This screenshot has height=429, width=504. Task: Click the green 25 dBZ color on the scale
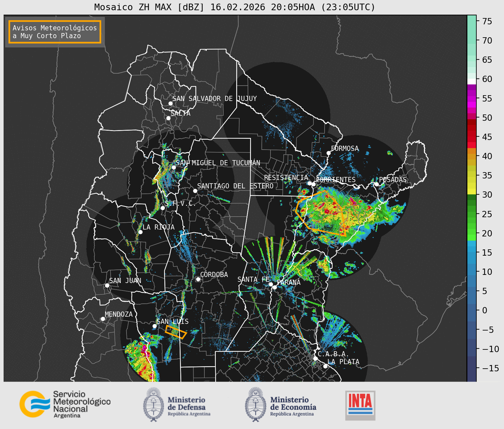click(472, 214)
